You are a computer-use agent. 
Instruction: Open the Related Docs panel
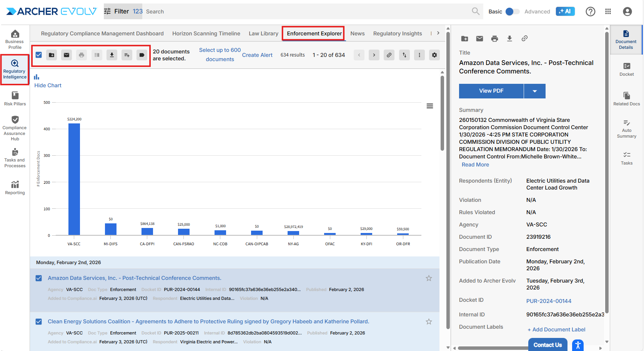626,98
